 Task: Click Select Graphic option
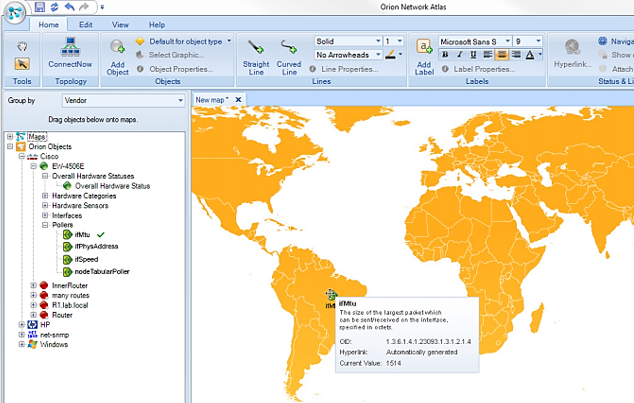click(x=169, y=55)
